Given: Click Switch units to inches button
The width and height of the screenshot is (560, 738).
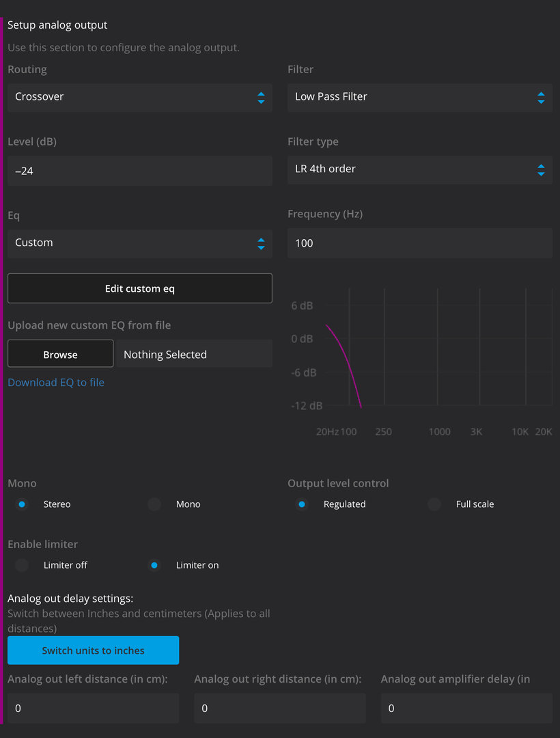Looking at the screenshot, I should (x=93, y=651).
